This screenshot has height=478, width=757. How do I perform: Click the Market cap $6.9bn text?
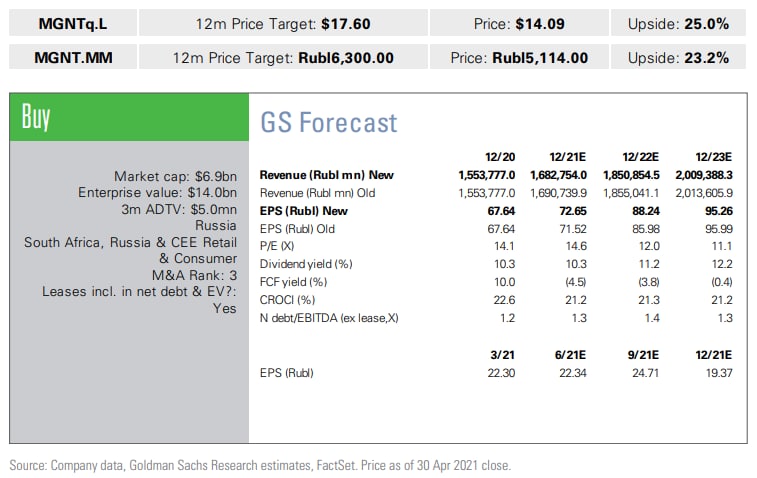click(175, 175)
